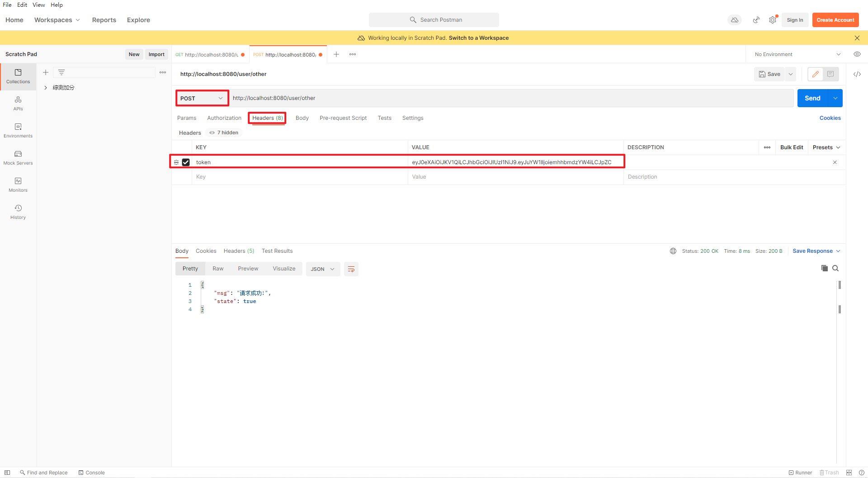Open help icon in status bar
This screenshot has height=478, width=868.
[861, 473]
